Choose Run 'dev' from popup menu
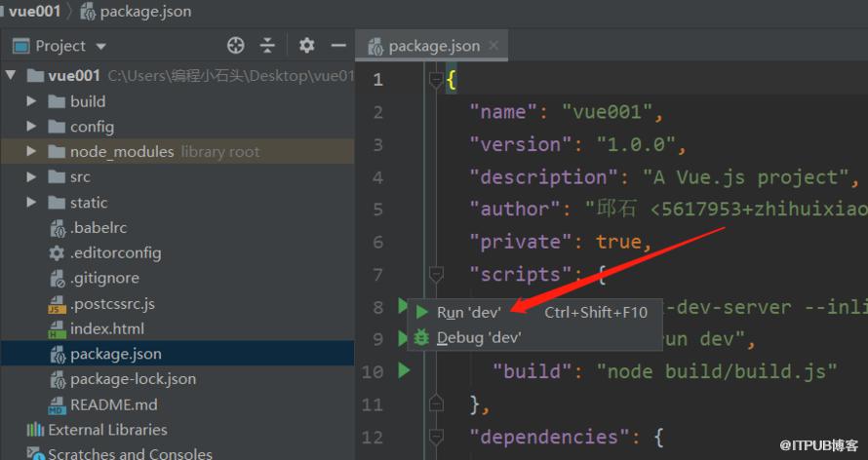This screenshot has height=460, width=868. pos(534,313)
